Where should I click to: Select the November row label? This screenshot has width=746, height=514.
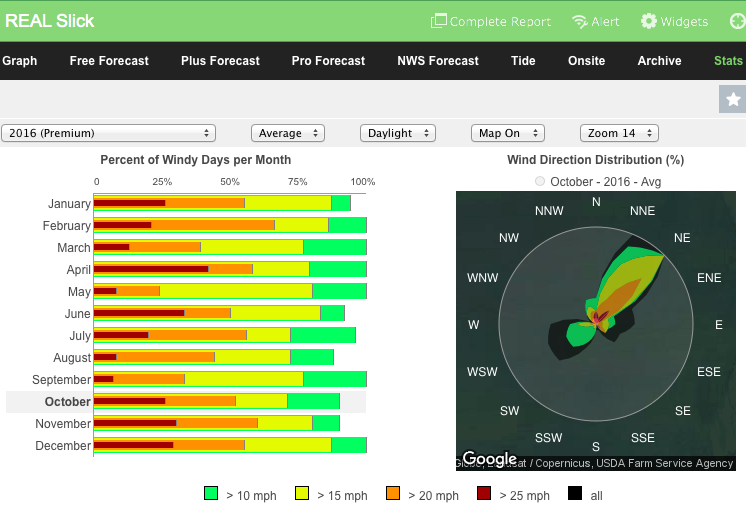point(63,424)
